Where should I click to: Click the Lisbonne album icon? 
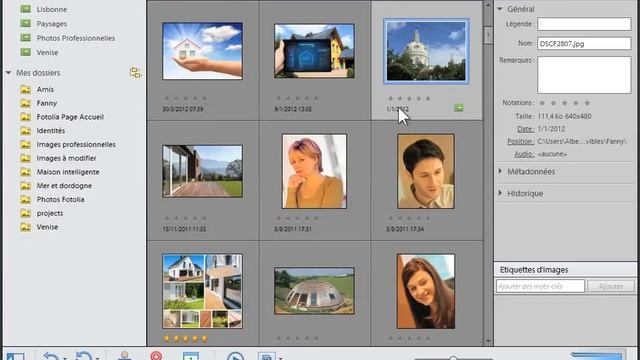26,9
